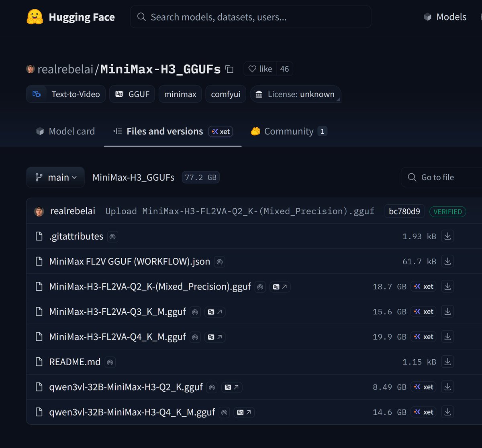Select the Files and versions tab
The image size is (482, 448).
tap(173, 131)
